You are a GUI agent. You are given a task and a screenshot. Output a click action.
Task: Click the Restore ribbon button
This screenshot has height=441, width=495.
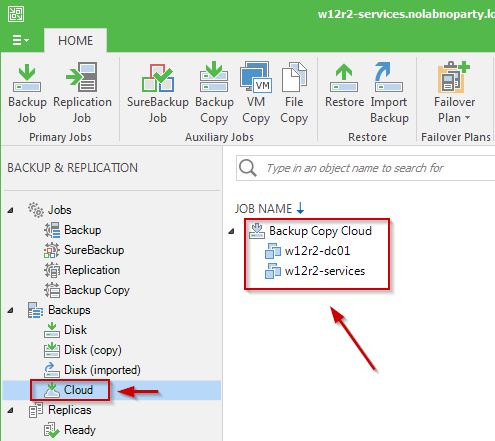(x=344, y=86)
